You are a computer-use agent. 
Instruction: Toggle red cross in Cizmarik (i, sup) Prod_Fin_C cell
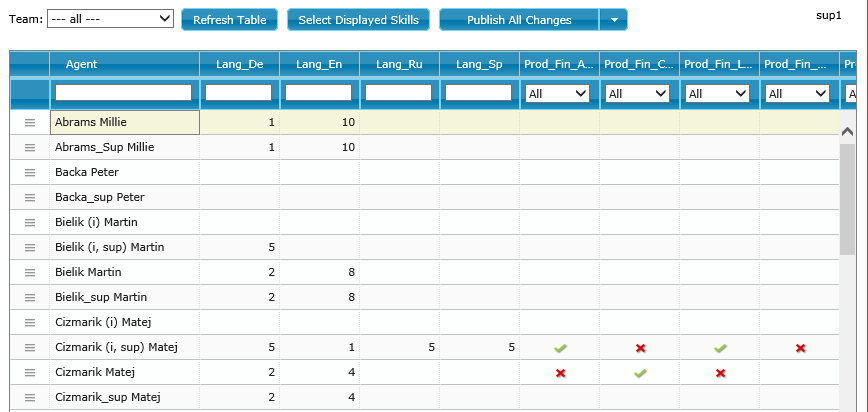(x=640, y=348)
